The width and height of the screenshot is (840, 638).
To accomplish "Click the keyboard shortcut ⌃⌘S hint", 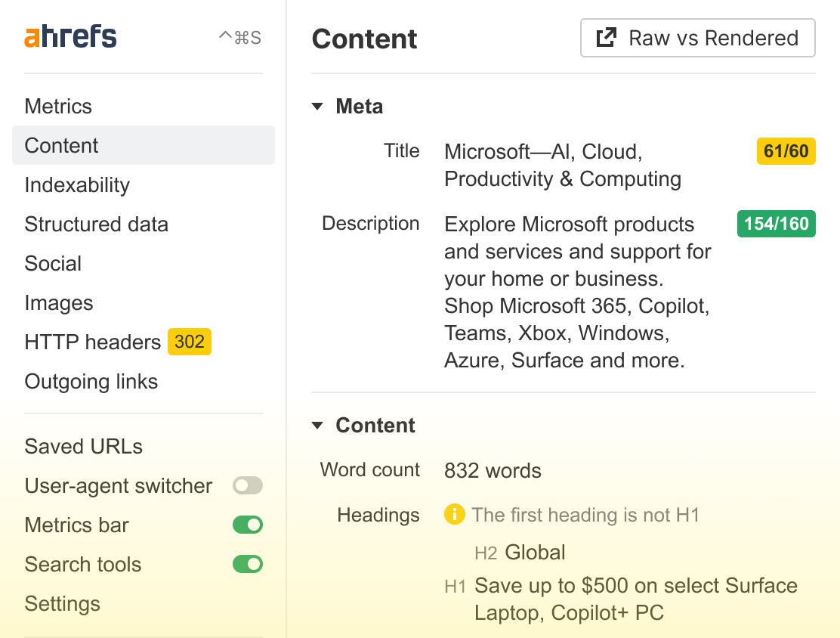I will (240, 38).
